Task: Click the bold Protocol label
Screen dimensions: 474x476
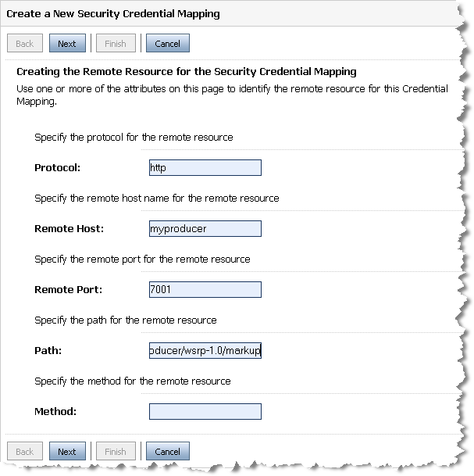Action: 57,167
